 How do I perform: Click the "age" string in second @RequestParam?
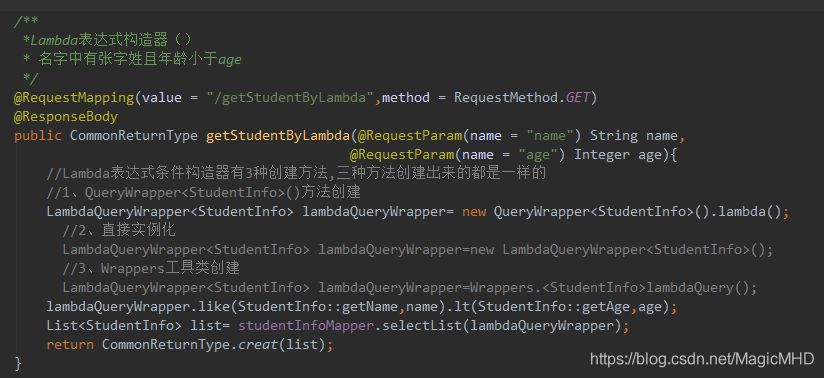pos(538,155)
